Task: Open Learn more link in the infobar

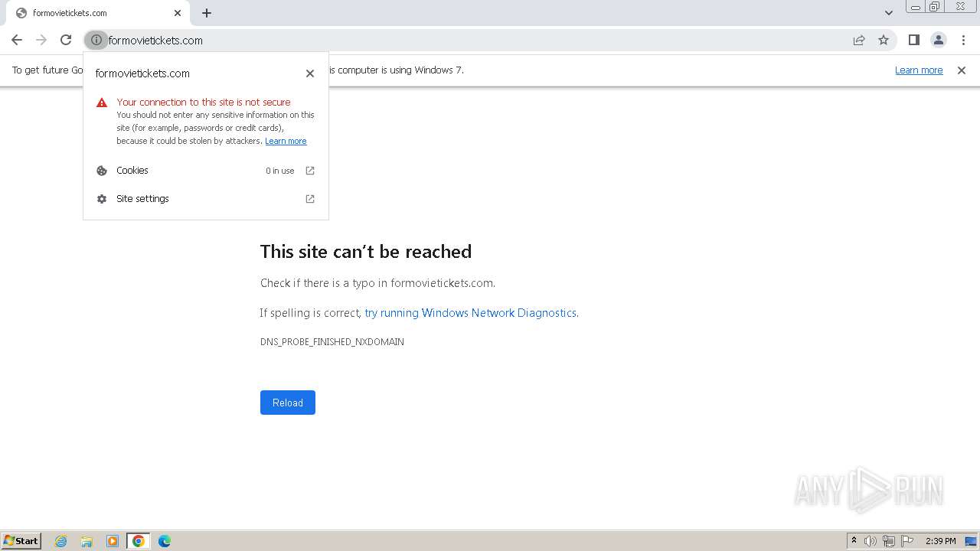Action: click(919, 70)
